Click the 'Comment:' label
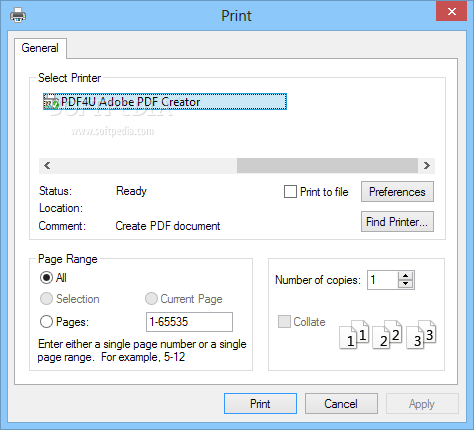 [62, 226]
